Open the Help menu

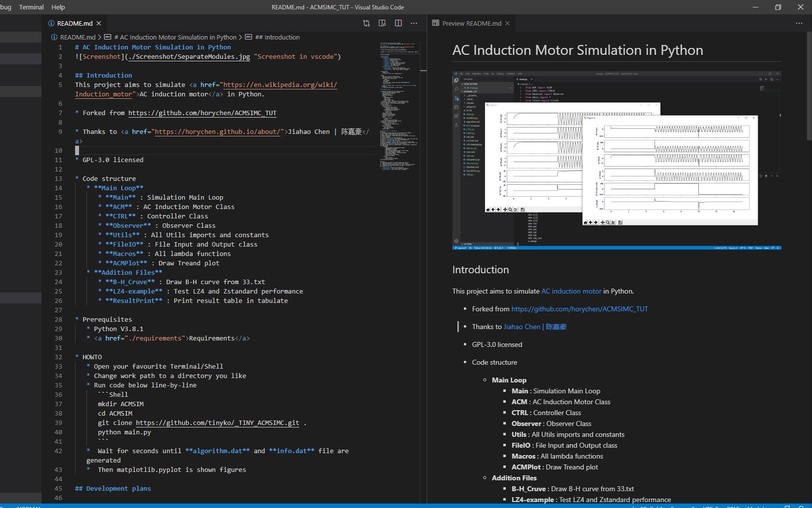point(58,7)
